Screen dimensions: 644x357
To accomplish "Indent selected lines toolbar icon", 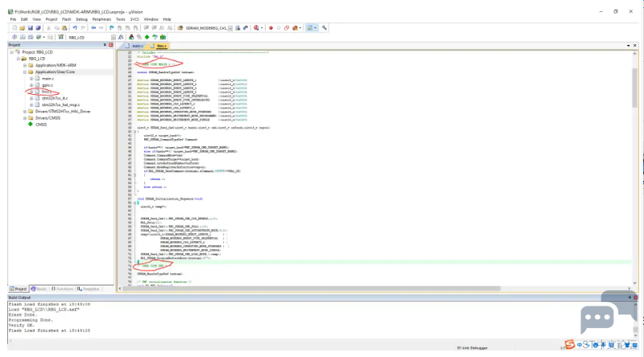I will pyautogui.click(x=147, y=28).
